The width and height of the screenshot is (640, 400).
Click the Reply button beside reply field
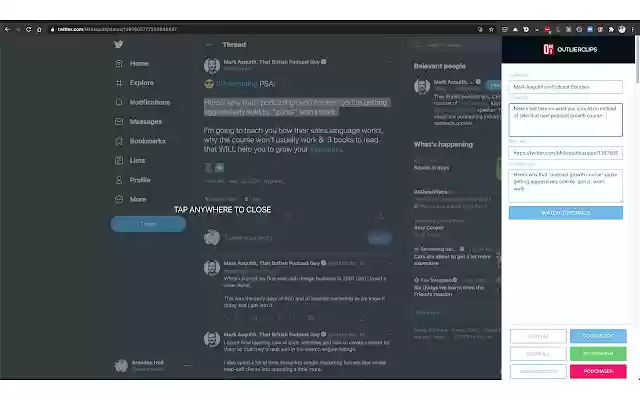pyautogui.click(x=380, y=238)
